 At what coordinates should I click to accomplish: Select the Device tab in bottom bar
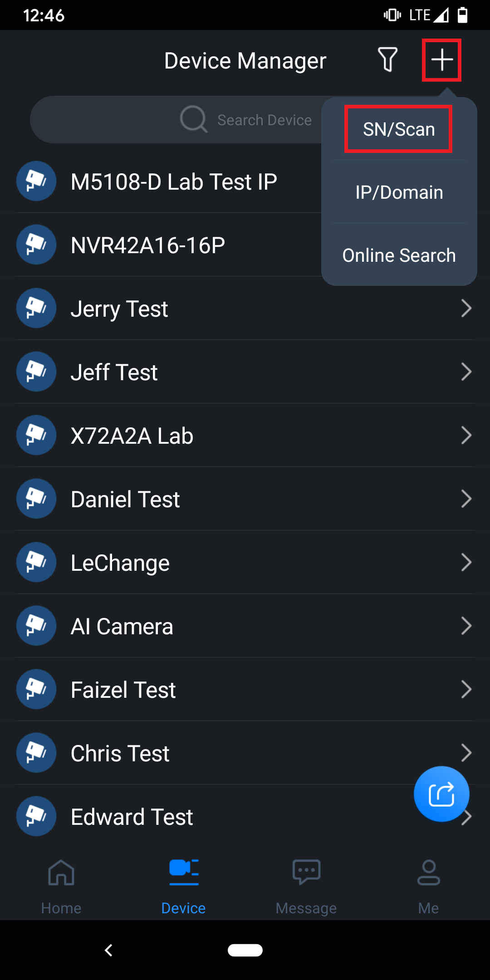coord(184,885)
